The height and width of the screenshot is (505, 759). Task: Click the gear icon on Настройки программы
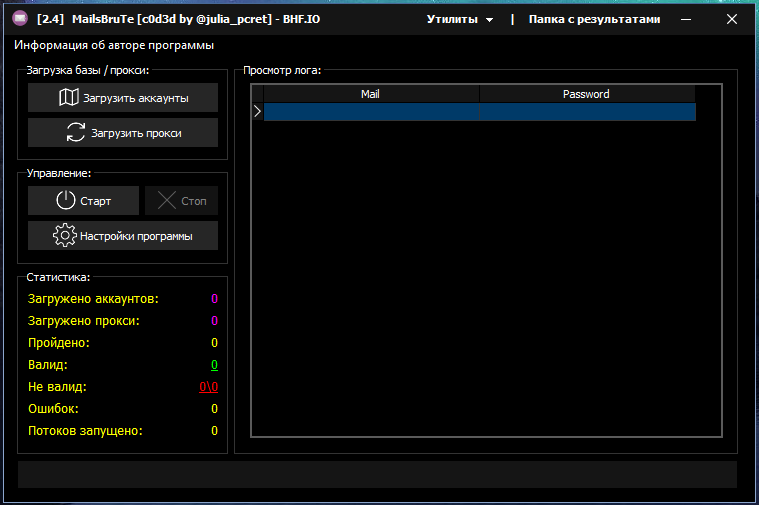tap(65, 235)
